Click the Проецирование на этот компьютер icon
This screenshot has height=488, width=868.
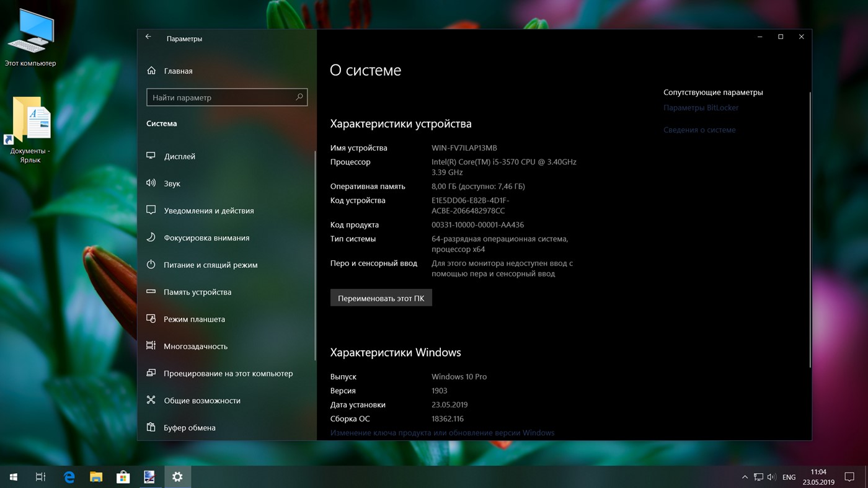[151, 373]
